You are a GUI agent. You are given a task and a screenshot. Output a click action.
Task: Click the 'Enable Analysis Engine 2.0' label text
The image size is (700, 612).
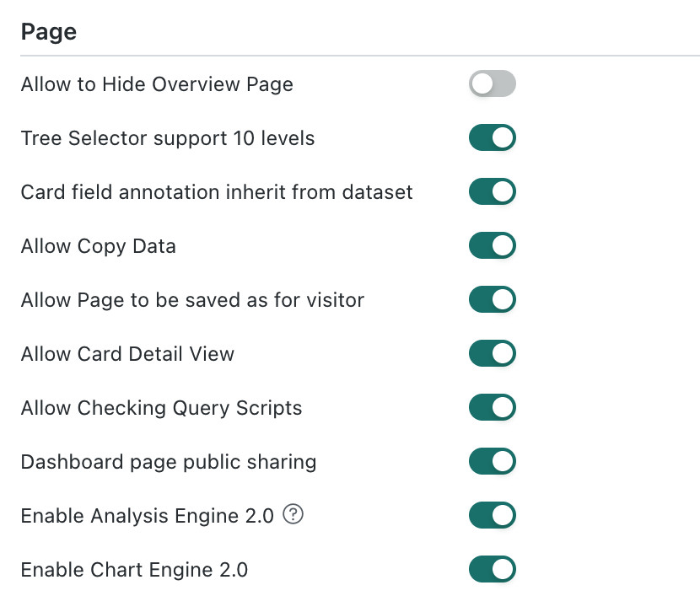pos(147,516)
